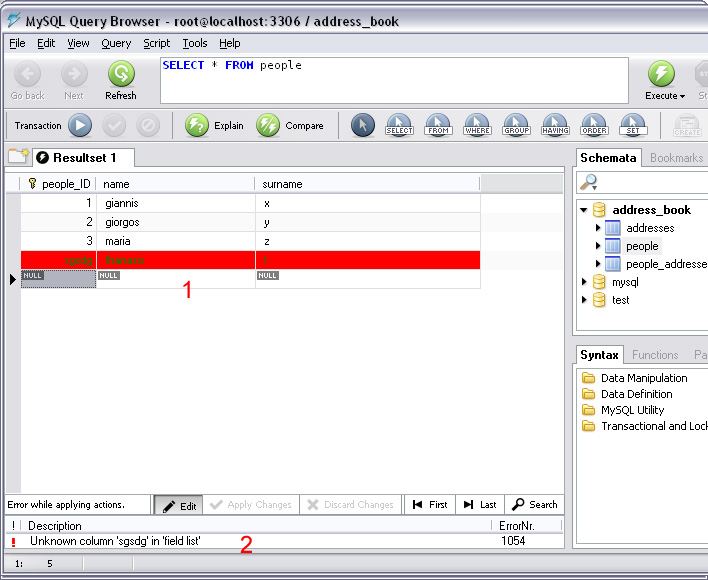Select the mouse pointer tool icon
The width and height of the screenshot is (708, 580).
click(x=363, y=125)
